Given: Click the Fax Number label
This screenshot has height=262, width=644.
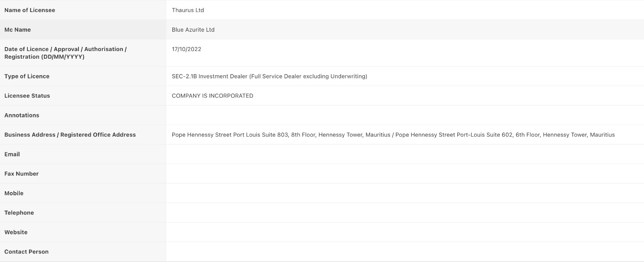Looking at the screenshot, I should (x=21, y=174).
